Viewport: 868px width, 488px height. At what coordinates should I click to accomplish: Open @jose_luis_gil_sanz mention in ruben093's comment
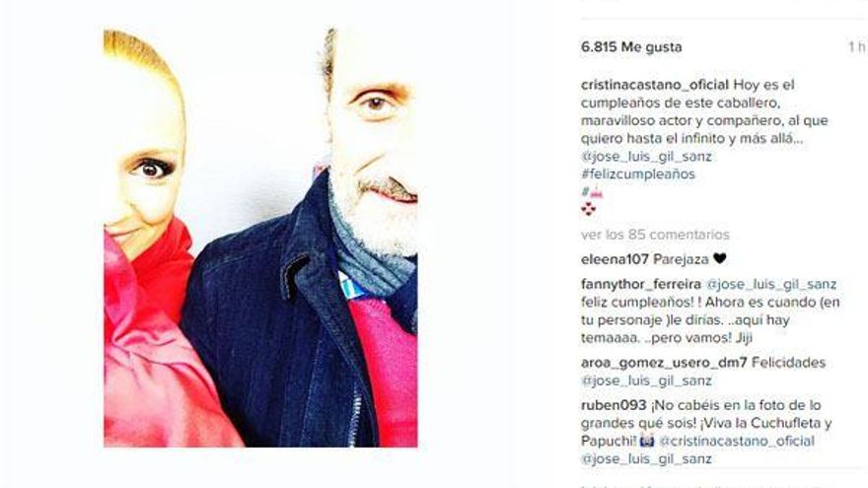coord(646,459)
